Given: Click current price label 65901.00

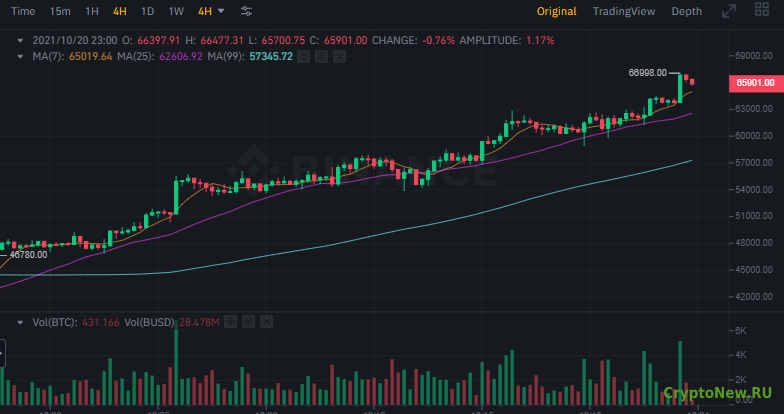Looking at the screenshot, I should point(756,83).
